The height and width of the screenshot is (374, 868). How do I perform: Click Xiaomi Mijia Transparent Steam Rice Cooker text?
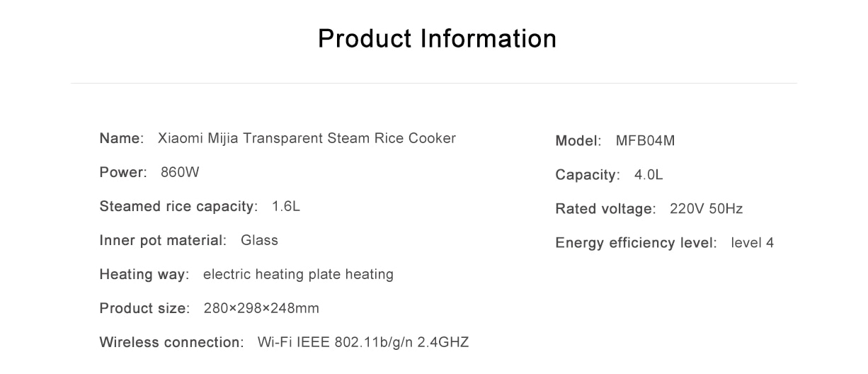tap(307, 138)
